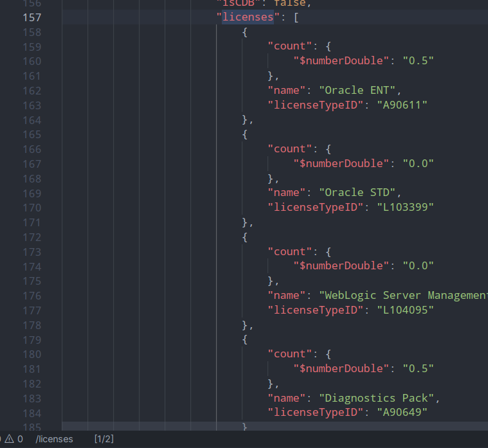
Task: Click line number 157 in the gutter
Action: (32, 17)
